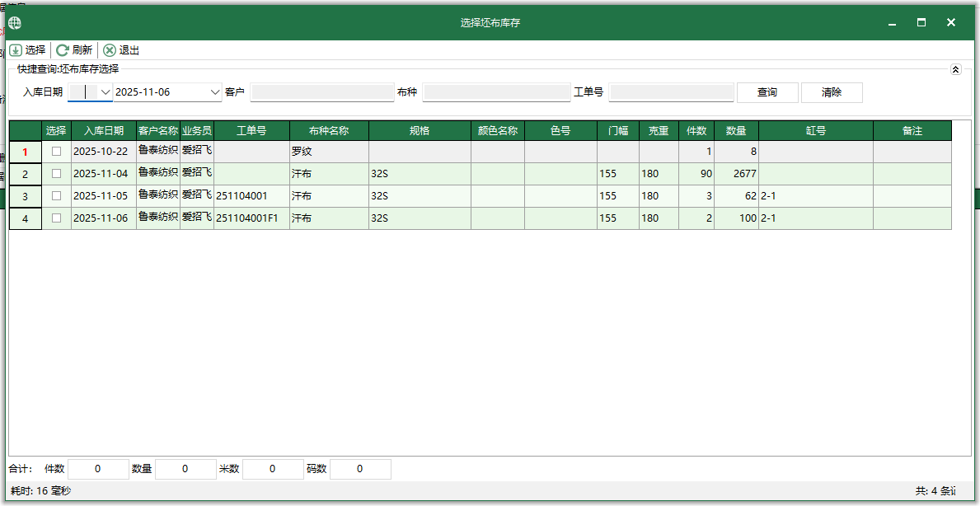The width and height of the screenshot is (980, 506).
Task: Click the globe icon in the title bar
Action: [x=14, y=22]
